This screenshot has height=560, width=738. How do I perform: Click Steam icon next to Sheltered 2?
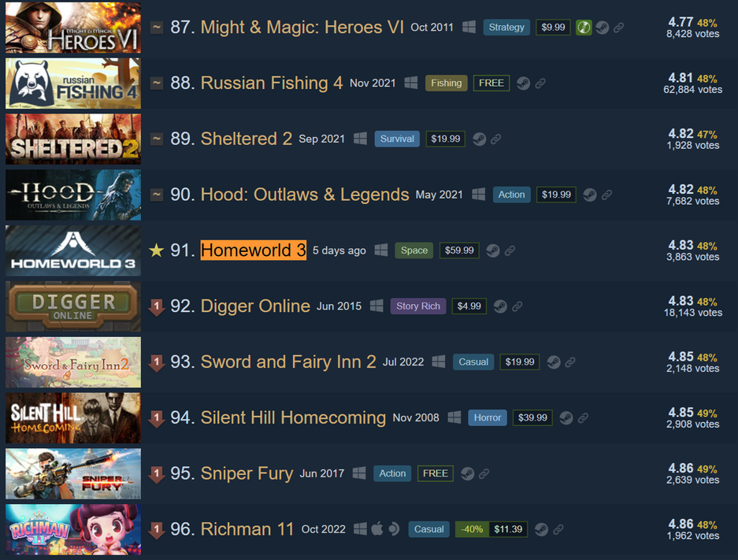479,139
